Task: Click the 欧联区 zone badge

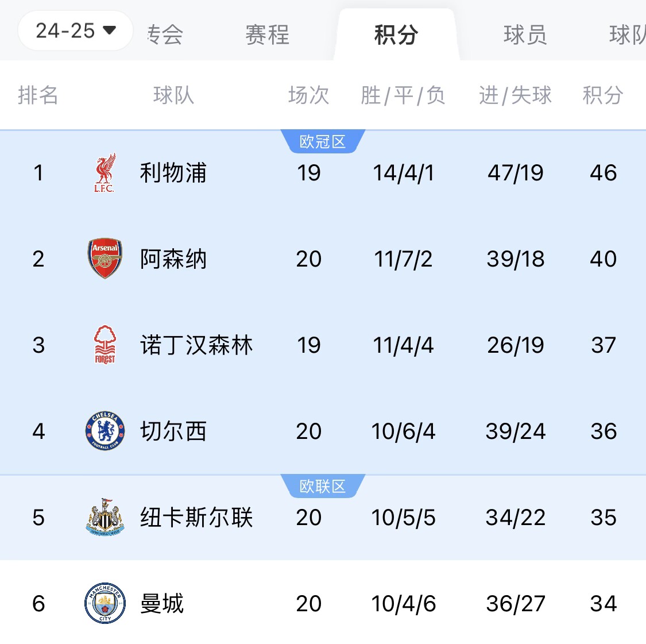Action: coord(323,487)
